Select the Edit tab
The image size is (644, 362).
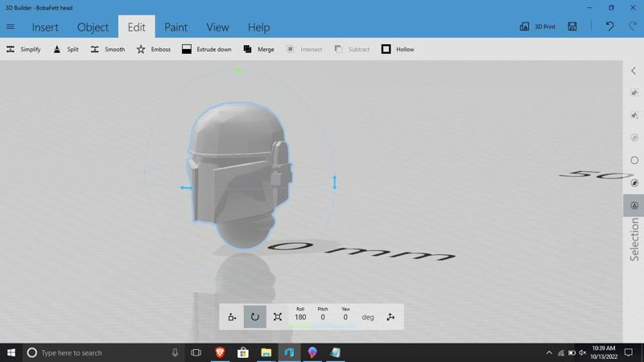pos(136,27)
